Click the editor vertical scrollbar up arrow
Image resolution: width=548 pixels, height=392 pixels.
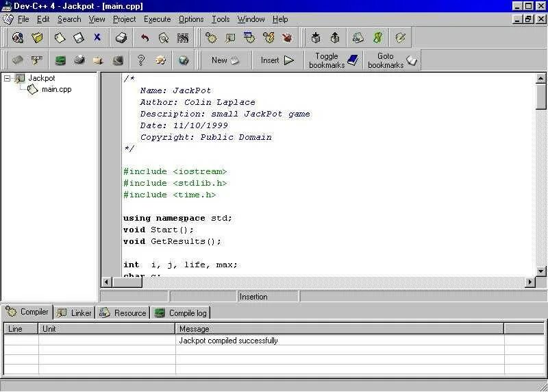coord(540,78)
